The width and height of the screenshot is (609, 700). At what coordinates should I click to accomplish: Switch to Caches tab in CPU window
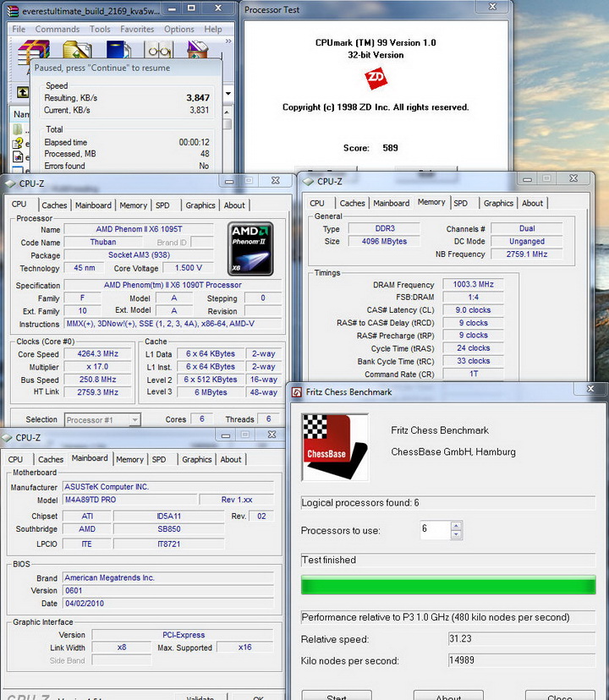click(x=54, y=205)
